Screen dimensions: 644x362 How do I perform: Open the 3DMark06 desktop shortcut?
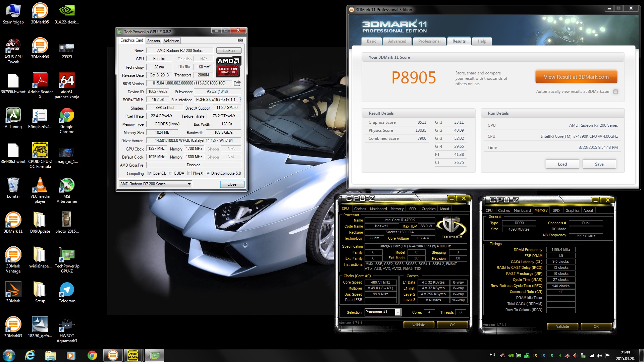coord(40,48)
